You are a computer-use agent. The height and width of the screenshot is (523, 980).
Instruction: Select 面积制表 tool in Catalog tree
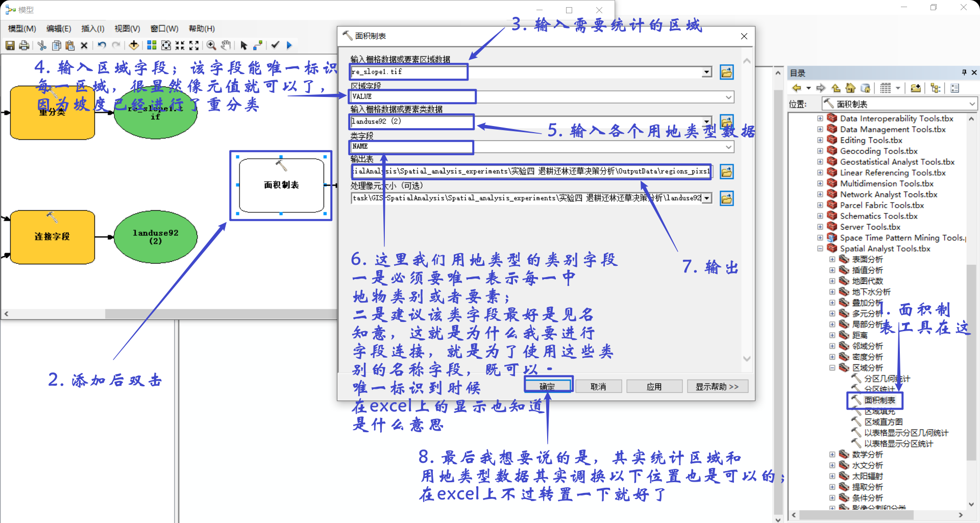coord(879,400)
